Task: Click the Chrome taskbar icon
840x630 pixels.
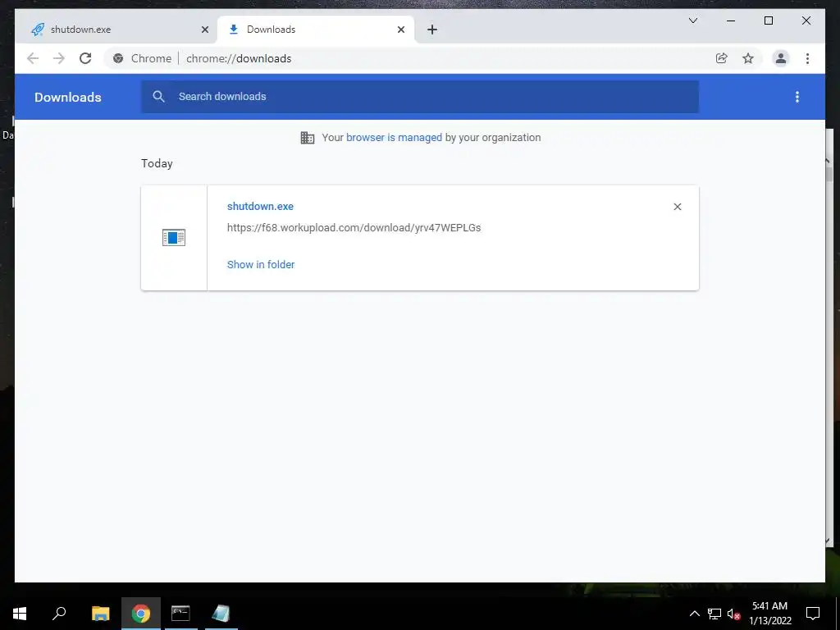Action: click(141, 614)
